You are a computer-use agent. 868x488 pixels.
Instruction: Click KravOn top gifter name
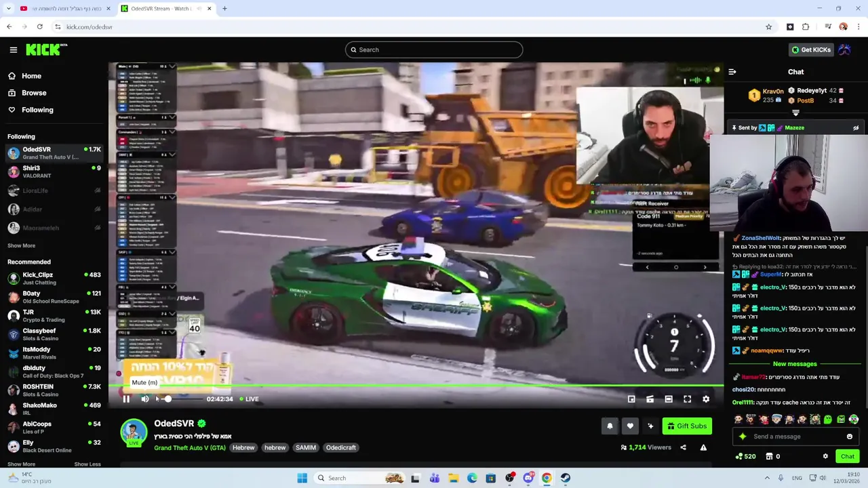[x=773, y=91]
